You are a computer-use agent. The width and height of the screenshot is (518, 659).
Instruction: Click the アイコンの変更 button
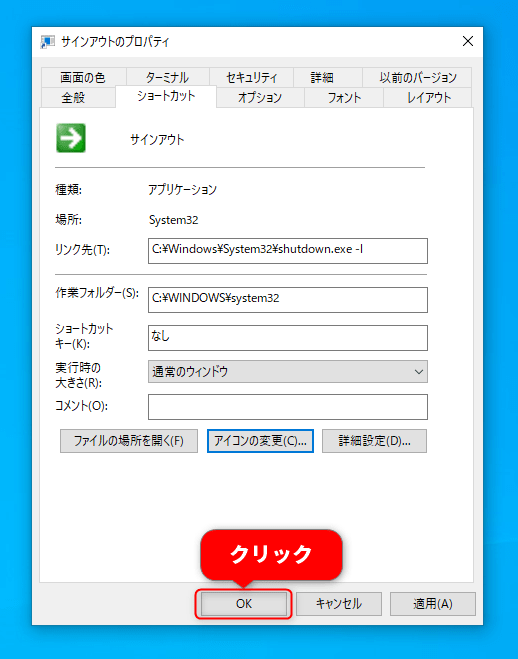click(260, 441)
